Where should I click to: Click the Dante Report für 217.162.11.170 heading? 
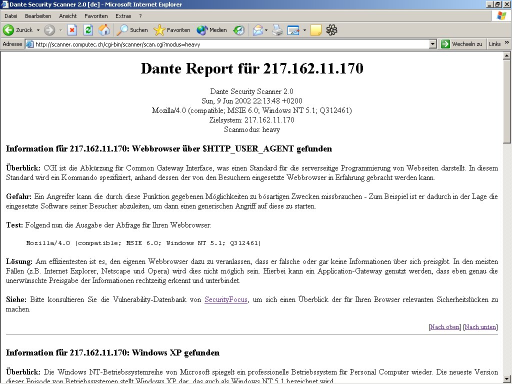[x=252, y=68]
